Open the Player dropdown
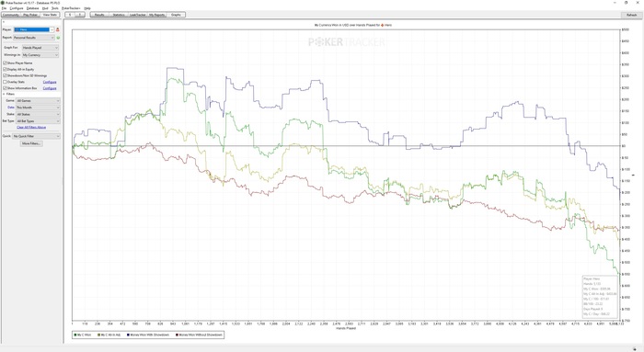The height and width of the screenshot is (352, 644). [x=34, y=29]
